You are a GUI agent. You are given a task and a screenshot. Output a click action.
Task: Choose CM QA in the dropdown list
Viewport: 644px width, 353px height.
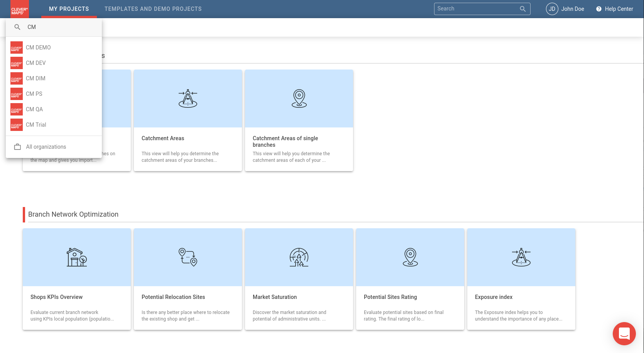tap(34, 109)
